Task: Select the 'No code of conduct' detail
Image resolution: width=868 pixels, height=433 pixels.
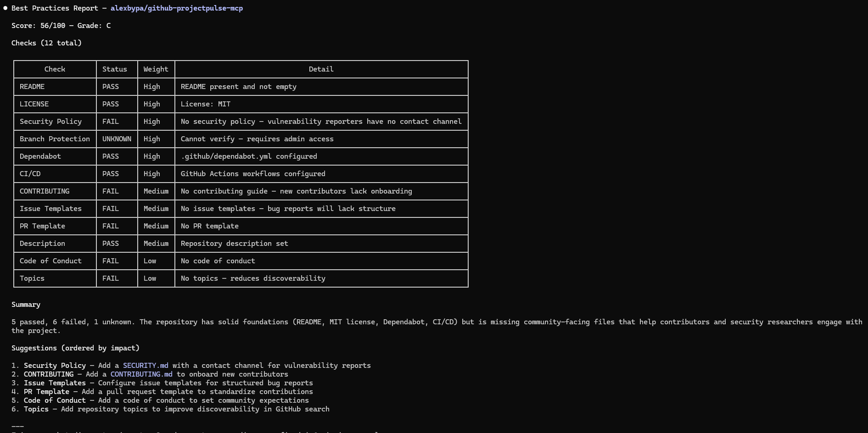Action: [218, 261]
